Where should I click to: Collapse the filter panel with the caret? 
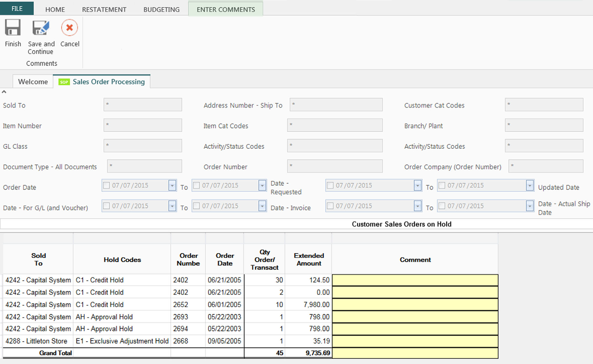coord(4,92)
